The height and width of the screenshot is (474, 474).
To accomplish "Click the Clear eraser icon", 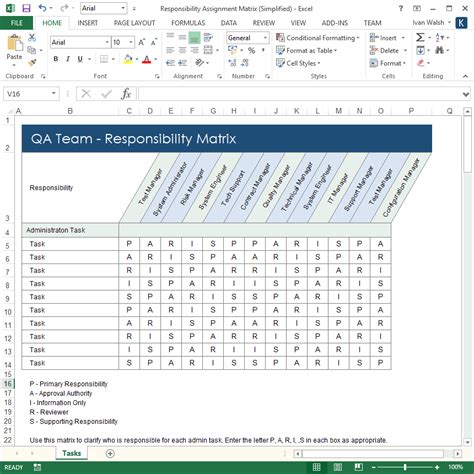I will coord(421,63).
